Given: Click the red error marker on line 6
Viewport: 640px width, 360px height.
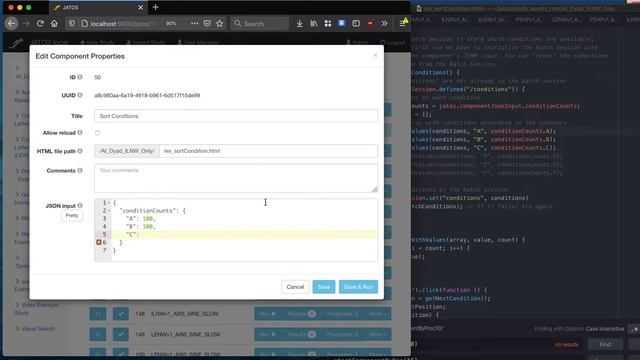Looking at the screenshot, I should tap(98, 242).
